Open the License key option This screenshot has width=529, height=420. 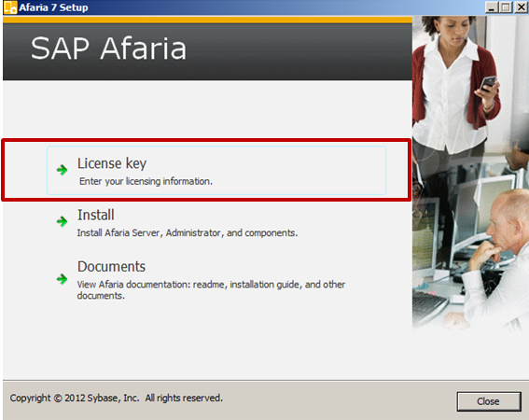coord(216,171)
